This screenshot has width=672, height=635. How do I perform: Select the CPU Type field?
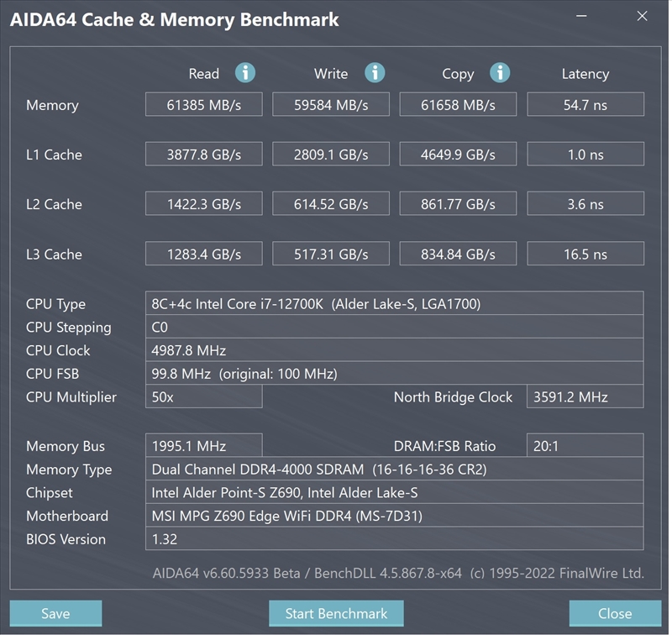point(394,304)
